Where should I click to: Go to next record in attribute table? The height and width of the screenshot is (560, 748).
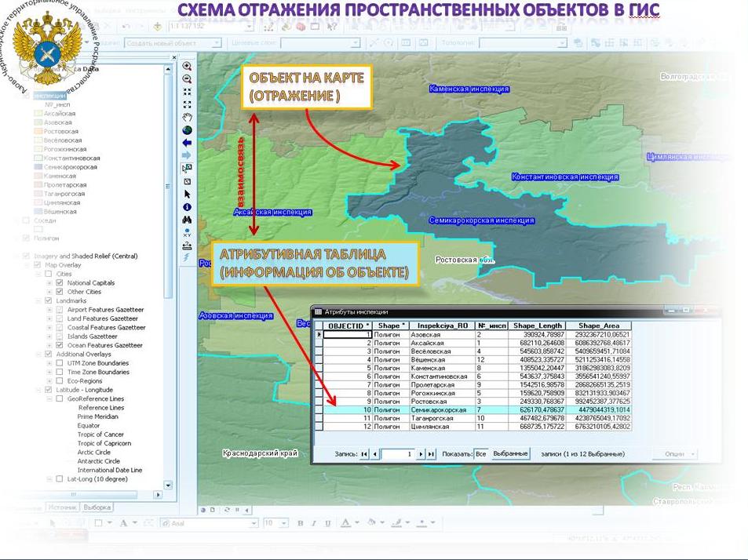421,454
